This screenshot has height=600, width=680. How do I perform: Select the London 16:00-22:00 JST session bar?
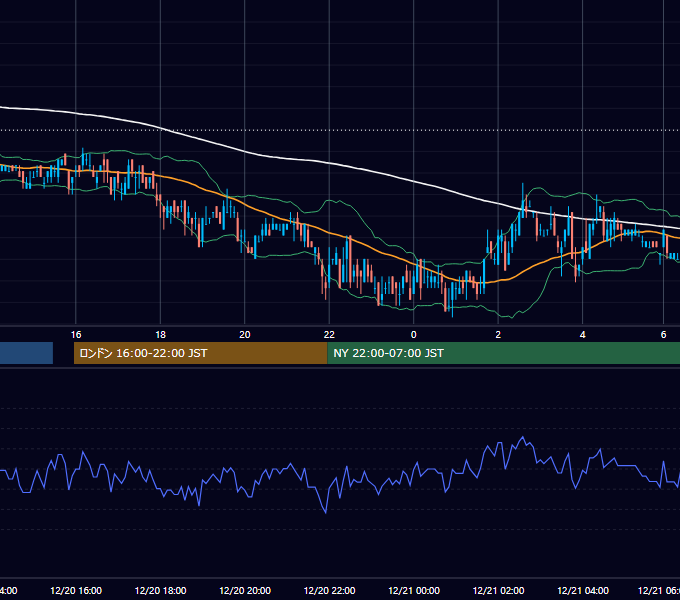(x=200, y=353)
